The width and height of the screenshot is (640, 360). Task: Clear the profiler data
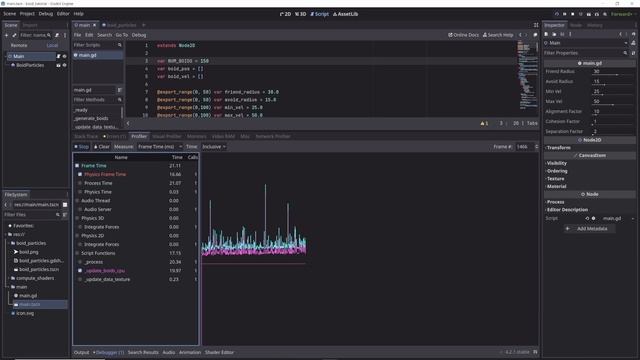[x=102, y=147]
